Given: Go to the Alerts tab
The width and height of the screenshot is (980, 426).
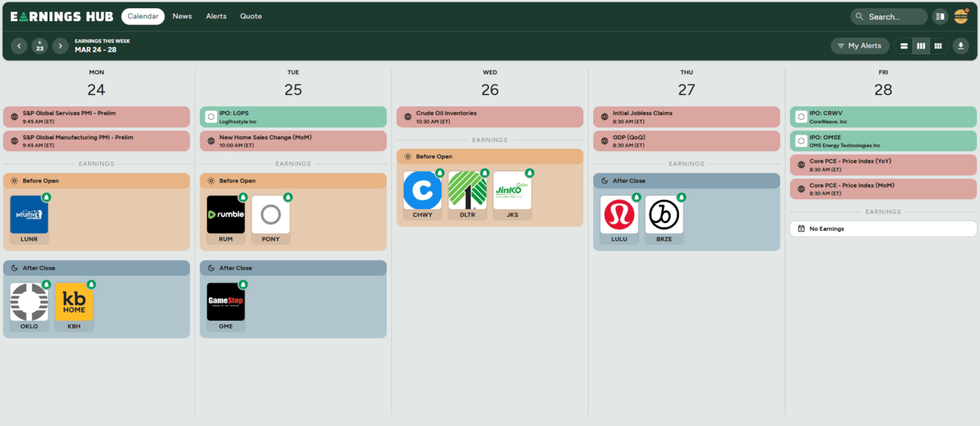Looking at the screenshot, I should tap(216, 16).
